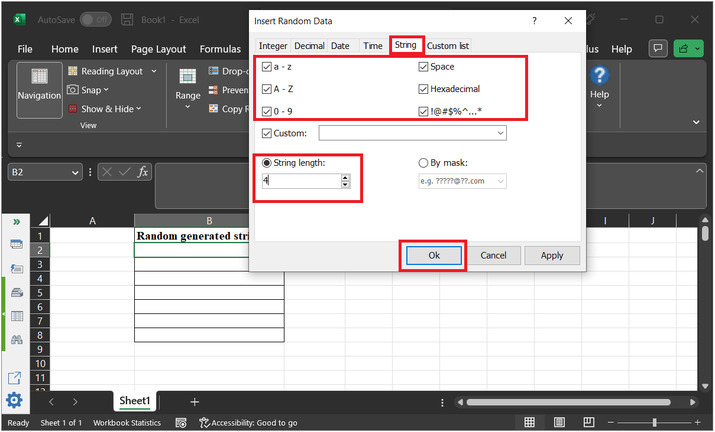Uncheck the !@#$%^...* special characters checkbox
Screen dimensions: 715x432
423,111
